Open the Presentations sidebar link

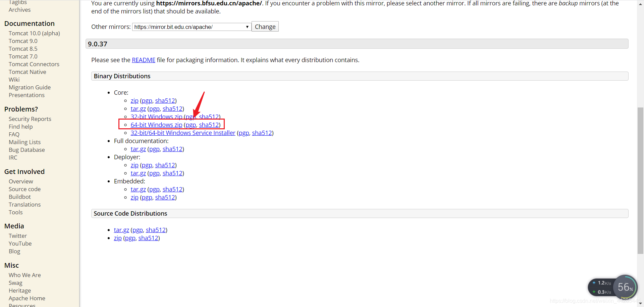[26, 95]
